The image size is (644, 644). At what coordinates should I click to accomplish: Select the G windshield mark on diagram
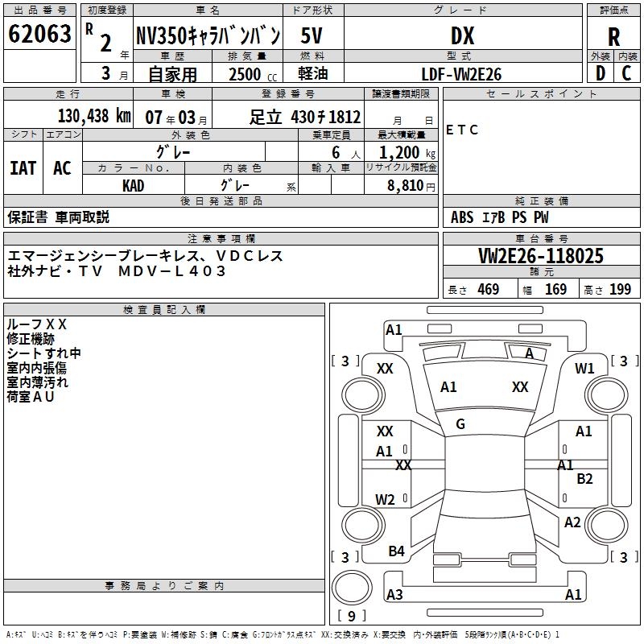click(x=460, y=424)
